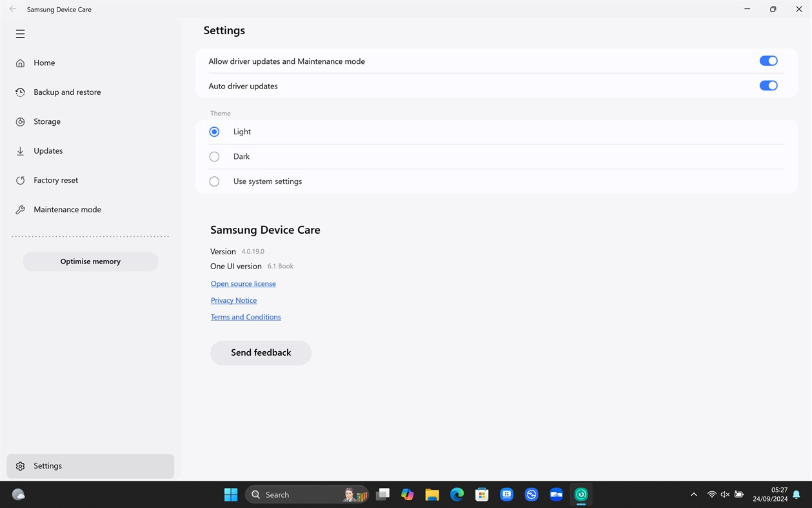Open the Privacy Notice link
This screenshot has width=812, height=508.
pos(233,300)
